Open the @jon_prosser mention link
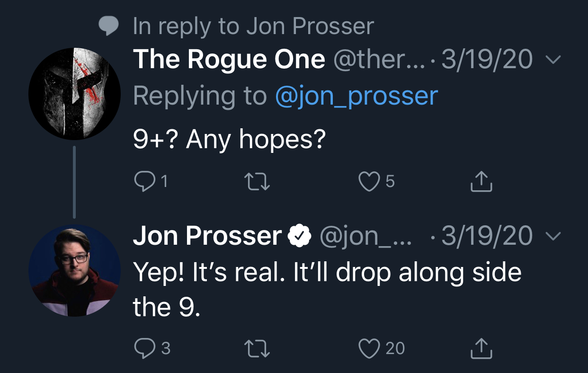 pyautogui.click(x=356, y=96)
